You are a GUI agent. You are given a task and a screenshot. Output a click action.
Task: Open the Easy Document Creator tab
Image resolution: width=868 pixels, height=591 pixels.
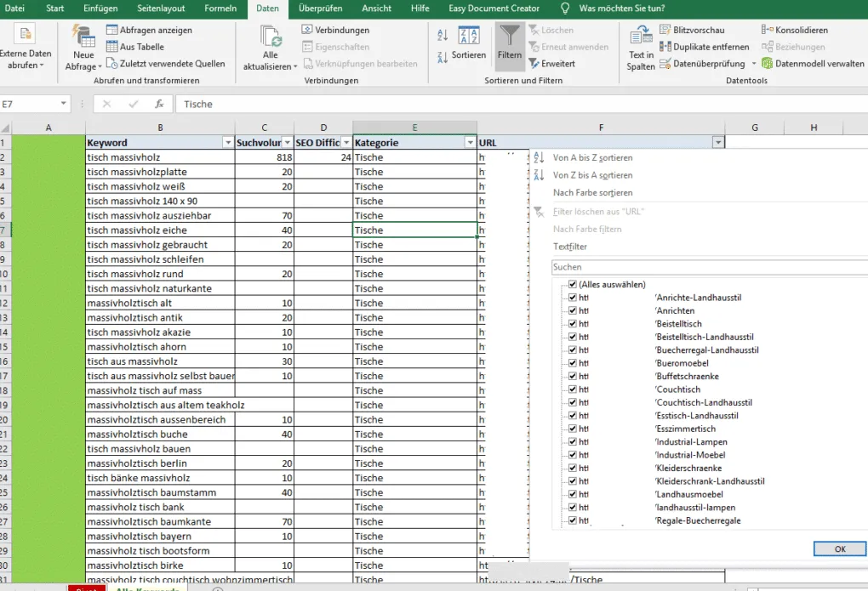(x=494, y=9)
